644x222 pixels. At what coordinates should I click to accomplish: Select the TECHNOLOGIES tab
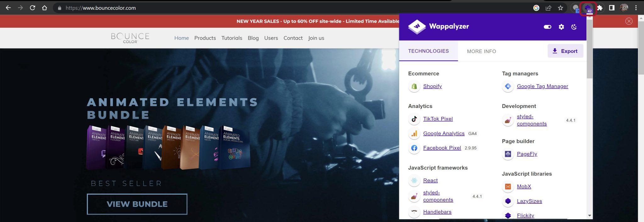(x=428, y=51)
